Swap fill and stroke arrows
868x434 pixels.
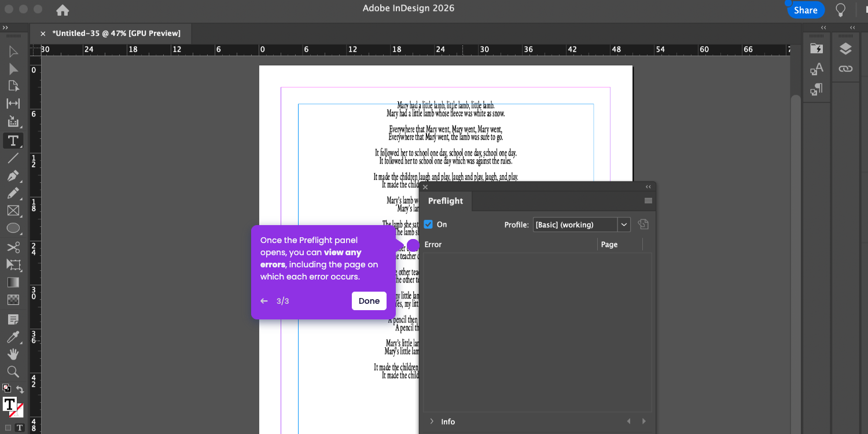pos(20,389)
